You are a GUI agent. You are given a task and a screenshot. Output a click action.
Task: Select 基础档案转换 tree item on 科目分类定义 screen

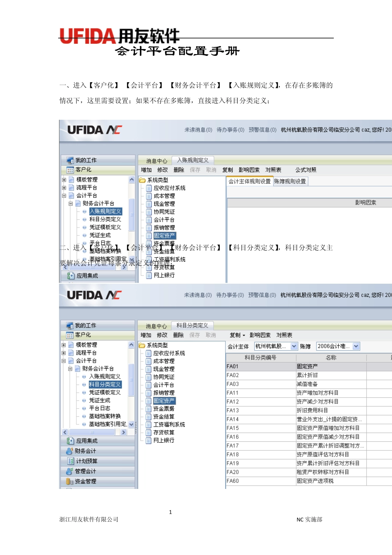point(105,416)
